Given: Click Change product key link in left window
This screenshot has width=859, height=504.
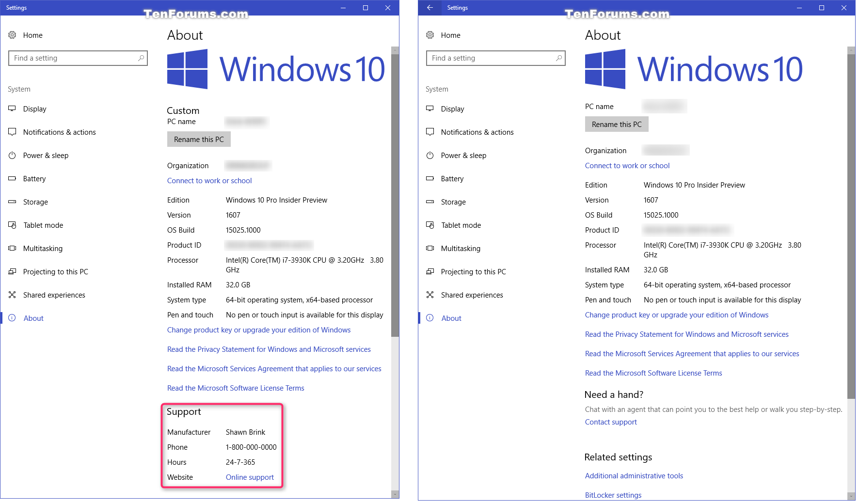Looking at the screenshot, I should click(x=259, y=330).
